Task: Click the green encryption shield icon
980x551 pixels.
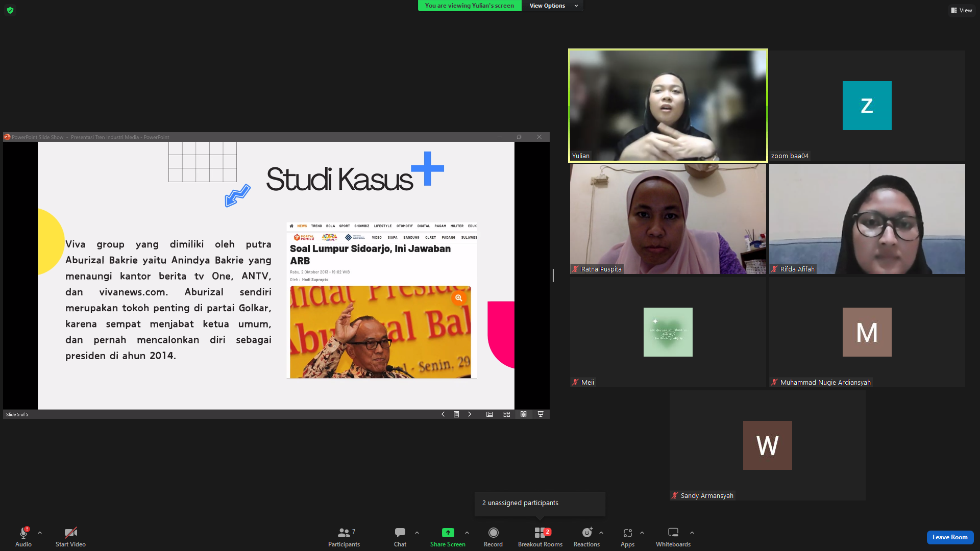Action: [x=10, y=10]
